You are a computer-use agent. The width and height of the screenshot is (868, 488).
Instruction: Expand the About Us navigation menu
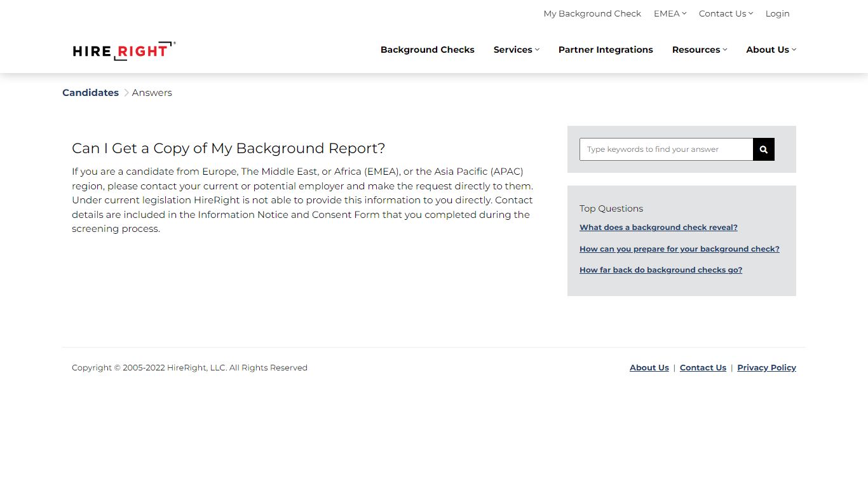coord(771,50)
